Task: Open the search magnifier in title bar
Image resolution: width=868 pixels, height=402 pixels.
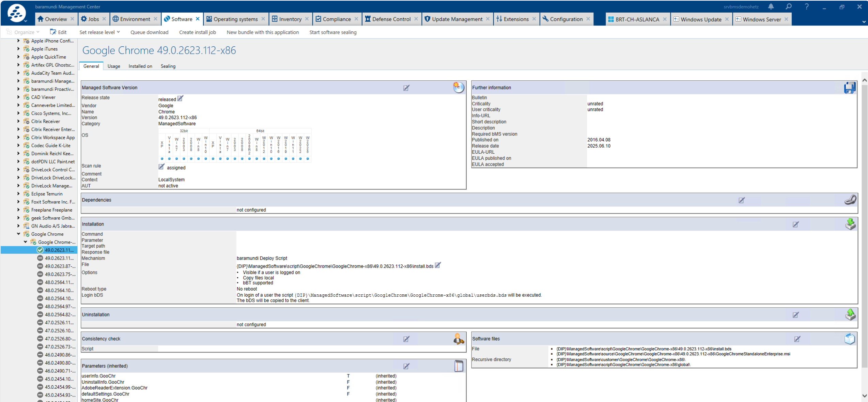Action: point(789,6)
